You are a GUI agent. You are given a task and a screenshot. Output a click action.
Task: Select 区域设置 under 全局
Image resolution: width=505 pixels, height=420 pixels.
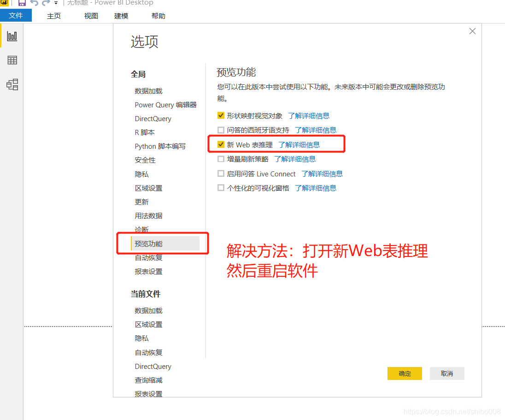[148, 188]
